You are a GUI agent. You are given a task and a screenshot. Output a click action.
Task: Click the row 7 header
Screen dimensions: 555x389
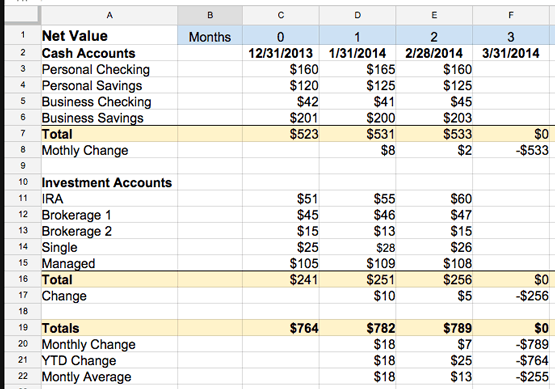coord(23,134)
